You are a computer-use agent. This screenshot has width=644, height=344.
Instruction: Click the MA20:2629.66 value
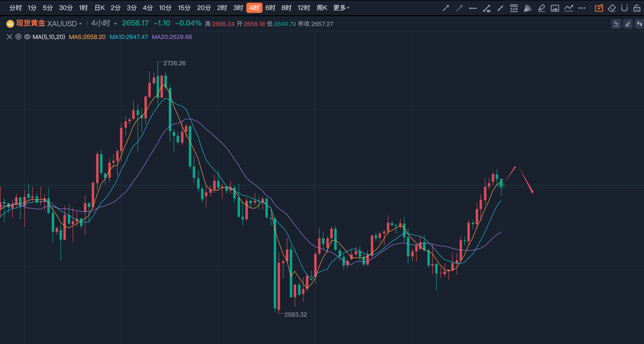172,37
